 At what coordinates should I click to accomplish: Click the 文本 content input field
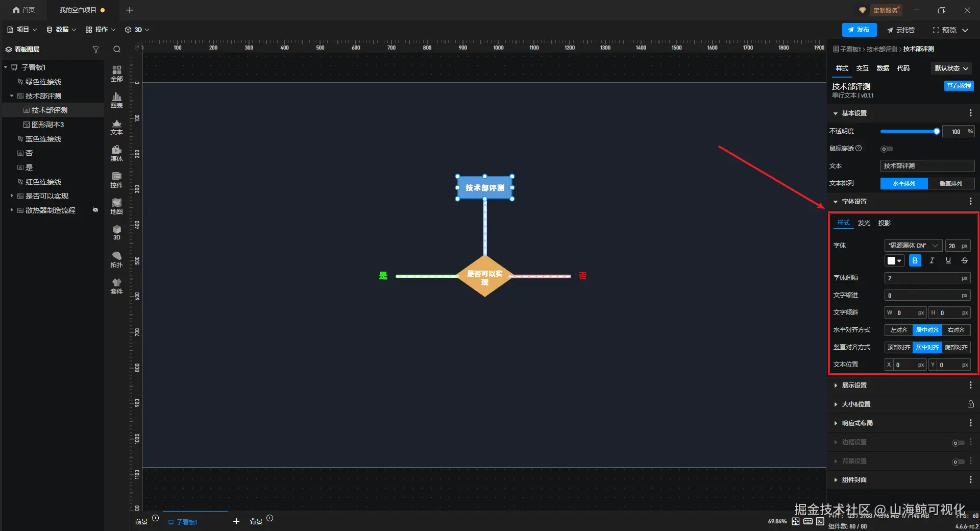coord(927,166)
